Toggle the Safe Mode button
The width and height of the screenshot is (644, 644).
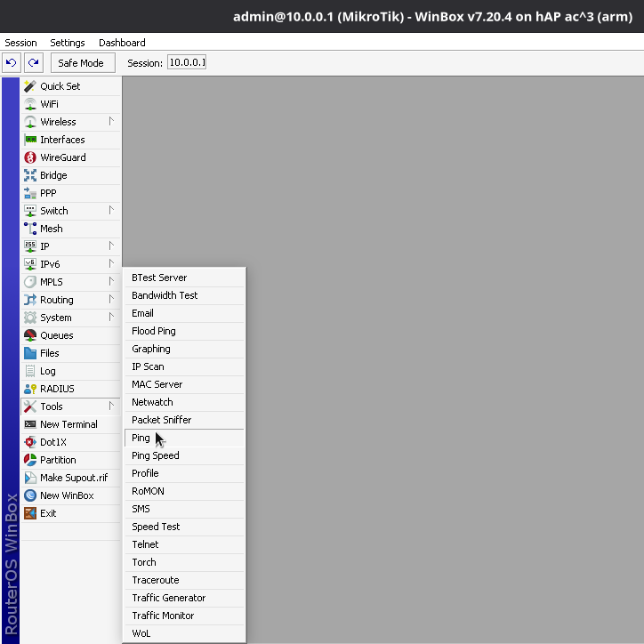[81, 63]
